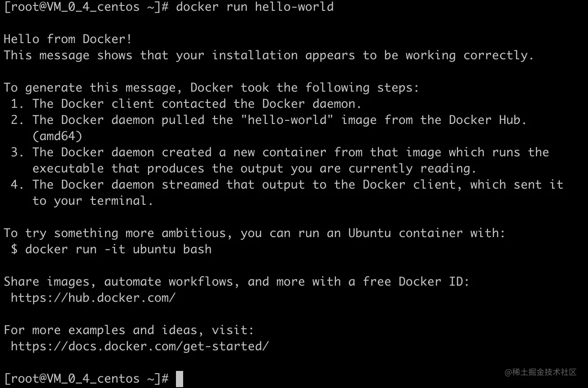Click step 1 about Docker client contacting daemon
This screenshot has width=588, height=388.
pyautogui.click(x=186, y=104)
